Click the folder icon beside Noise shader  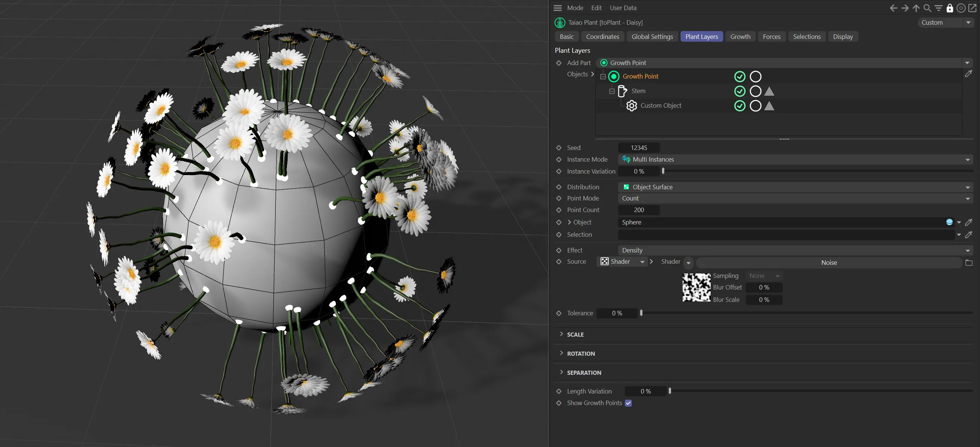pos(968,263)
